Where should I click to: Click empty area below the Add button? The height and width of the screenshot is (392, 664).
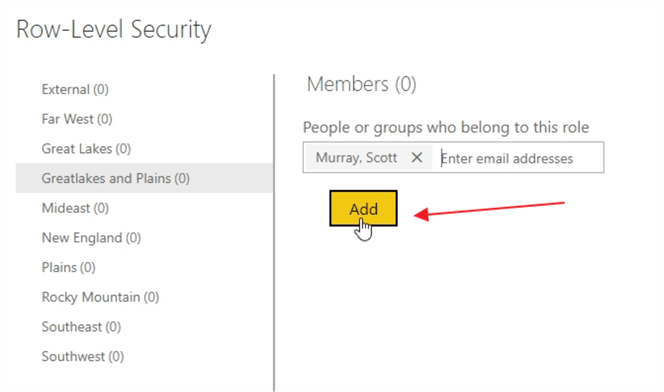(x=423, y=305)
